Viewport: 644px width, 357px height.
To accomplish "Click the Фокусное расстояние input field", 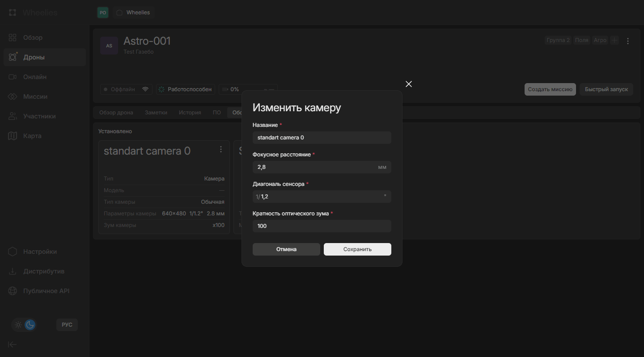I will pos(316,167).
